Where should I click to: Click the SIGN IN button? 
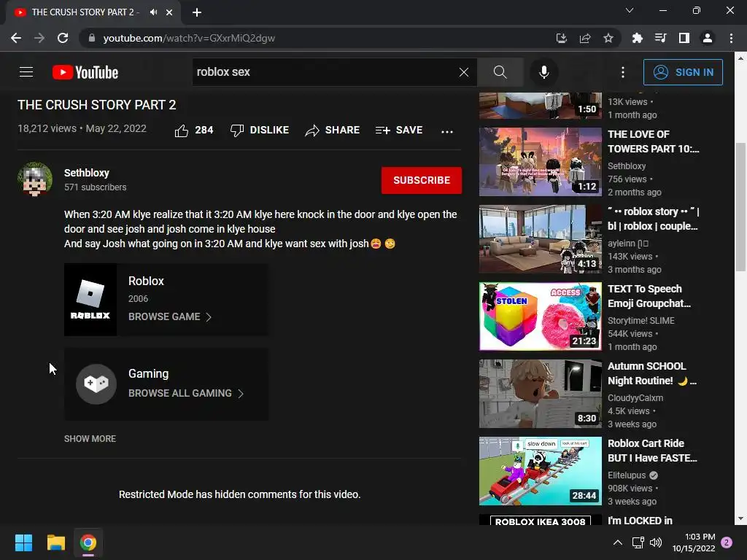pos(683,72)
